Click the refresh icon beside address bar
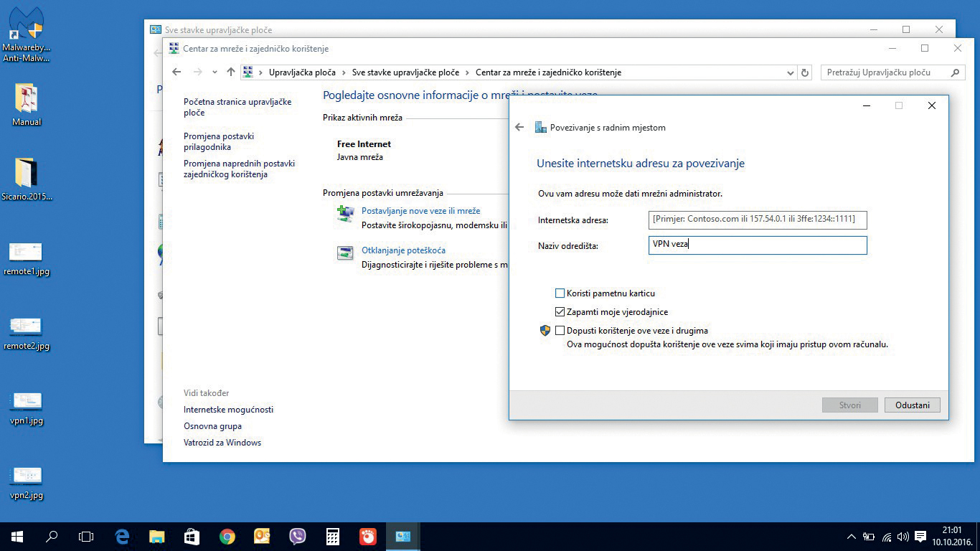The width and height of the screenshot is (980, 551). click(805, 72)
